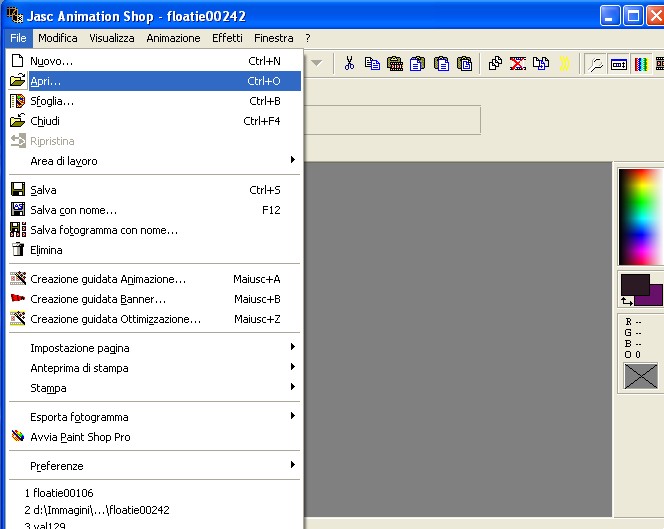Click the empty field behind the menu

click(392, 120)
